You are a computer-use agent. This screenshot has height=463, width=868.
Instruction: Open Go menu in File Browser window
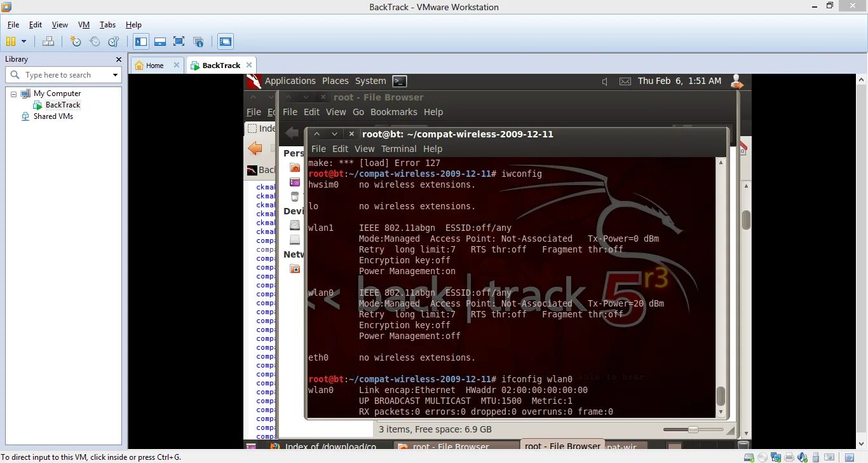tap(358, 112)
